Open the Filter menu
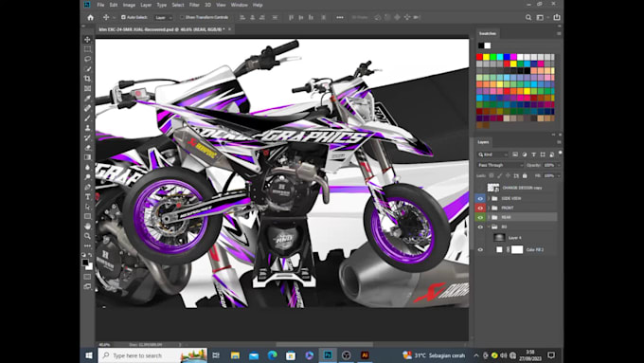This screenshot has width=644, height=363. (x=194, y=5)
